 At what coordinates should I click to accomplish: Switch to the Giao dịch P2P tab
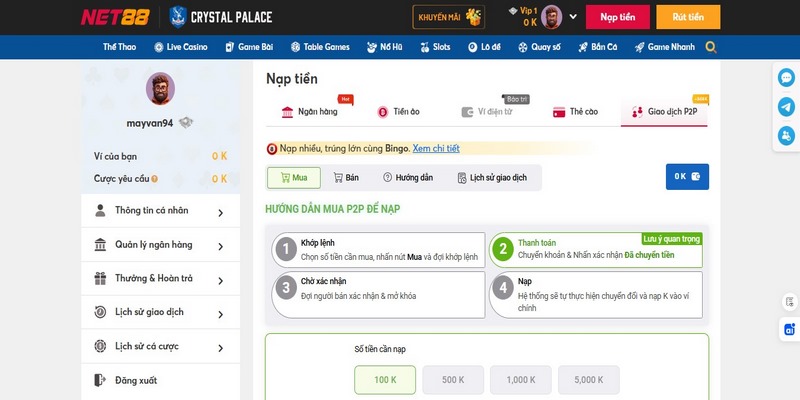click(664, 112)
